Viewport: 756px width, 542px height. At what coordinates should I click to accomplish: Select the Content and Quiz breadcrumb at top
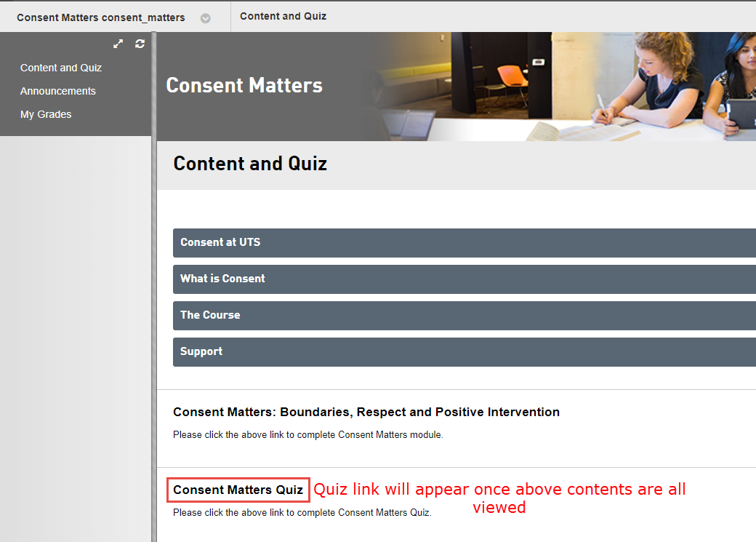(x=283, y=16)
